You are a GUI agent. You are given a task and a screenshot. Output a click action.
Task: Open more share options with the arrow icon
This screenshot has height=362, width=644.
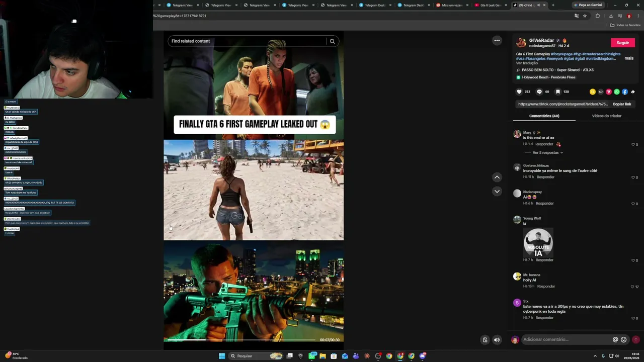point(633,92)
